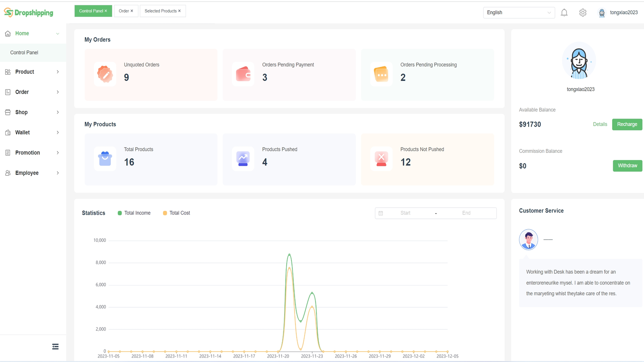
Task: Click the Orders Pending Payment wallet icon
Action: point(243,74)
